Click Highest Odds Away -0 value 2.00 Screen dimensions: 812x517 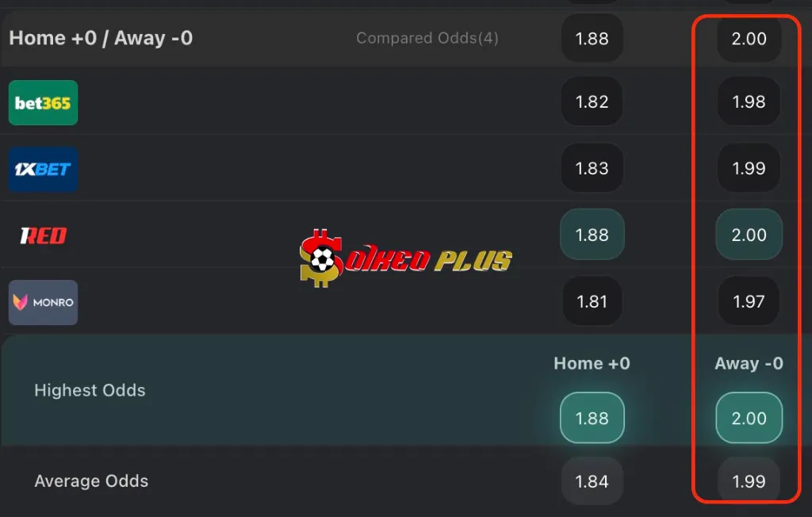pos(749,419)
